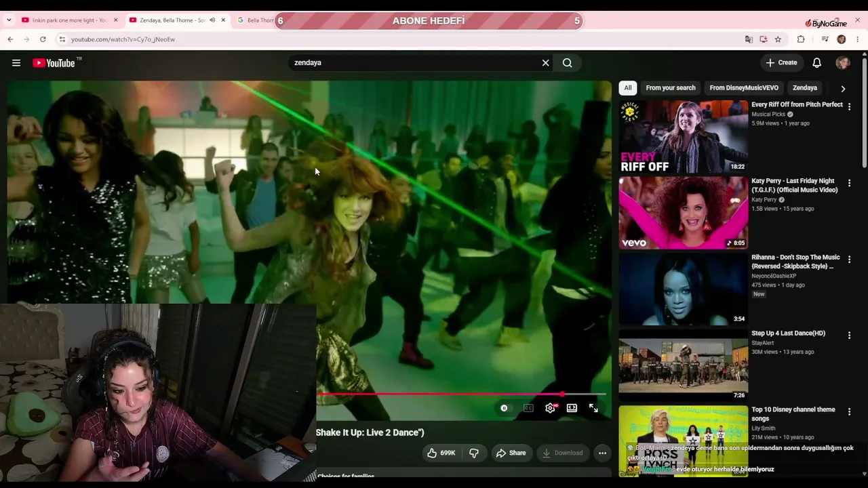Translate this page icon

[749, 39]
